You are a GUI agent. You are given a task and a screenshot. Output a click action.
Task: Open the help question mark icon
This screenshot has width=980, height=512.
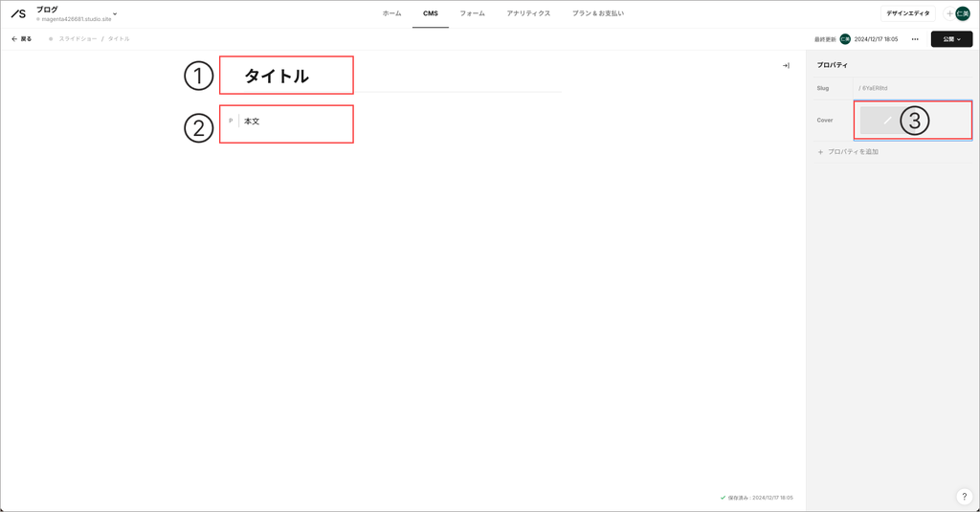pos(965,497)
